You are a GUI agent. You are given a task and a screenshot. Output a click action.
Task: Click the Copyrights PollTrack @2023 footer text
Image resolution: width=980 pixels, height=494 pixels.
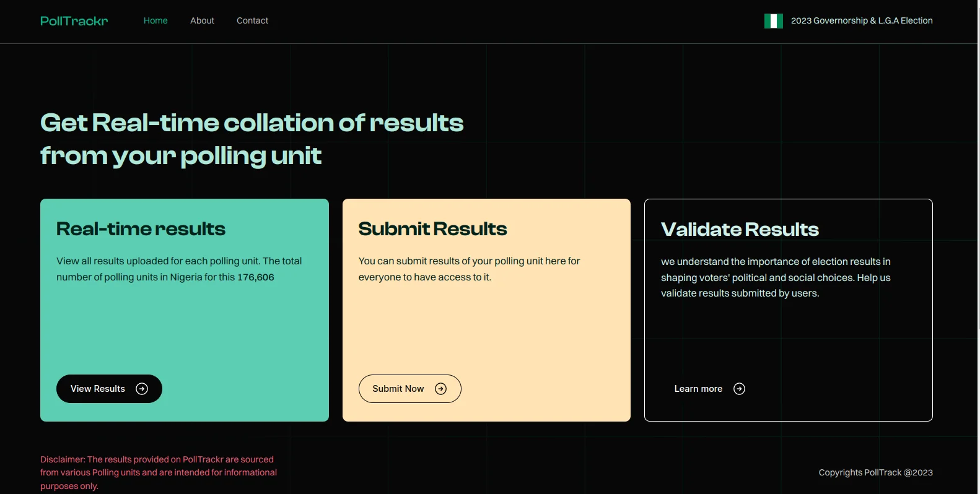tap(875, 472)
